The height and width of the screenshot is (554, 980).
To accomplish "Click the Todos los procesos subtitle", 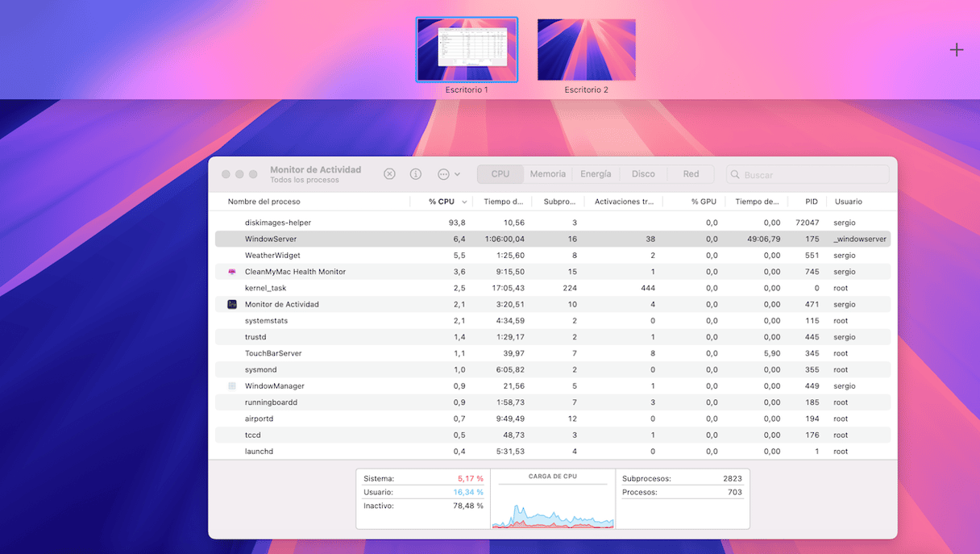I will pyautogui.click(x=305, y=181).
